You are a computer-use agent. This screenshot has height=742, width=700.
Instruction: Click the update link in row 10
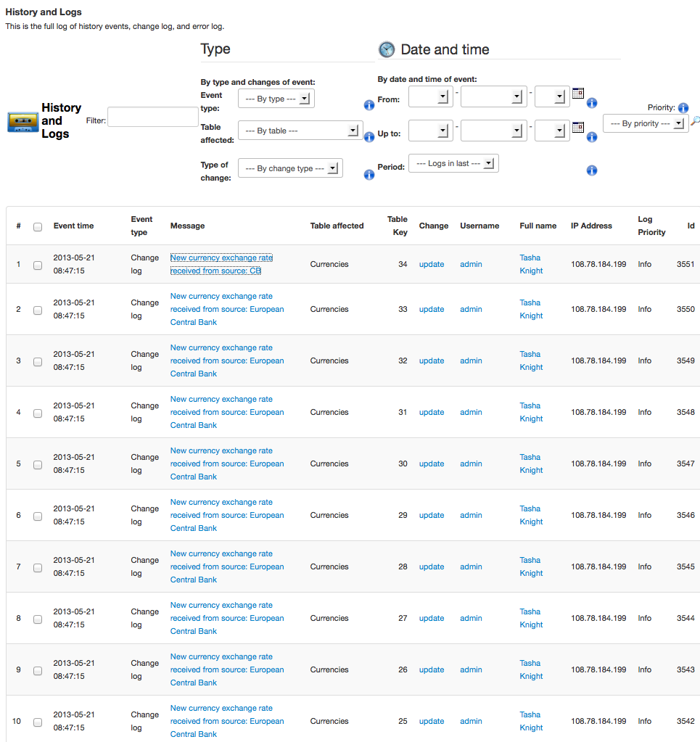[432, 721]
